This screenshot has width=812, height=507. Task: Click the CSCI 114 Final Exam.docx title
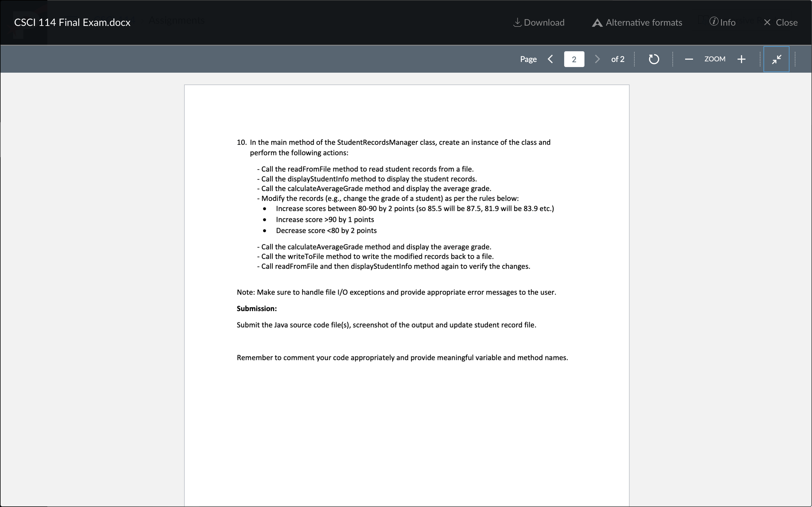pos(72,22)
